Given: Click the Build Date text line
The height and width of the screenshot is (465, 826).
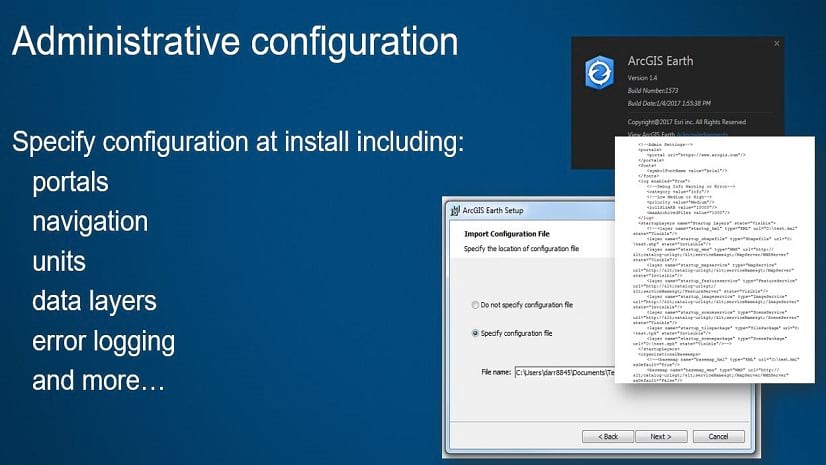Looking at the screenshot, I should tap(669, 103).
